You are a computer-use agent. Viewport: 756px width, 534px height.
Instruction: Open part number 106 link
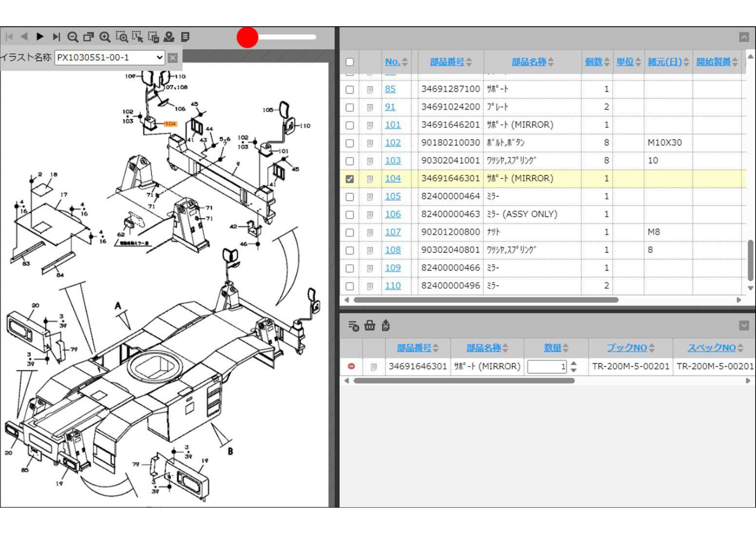pyautogui.click(x=392, y=214)
